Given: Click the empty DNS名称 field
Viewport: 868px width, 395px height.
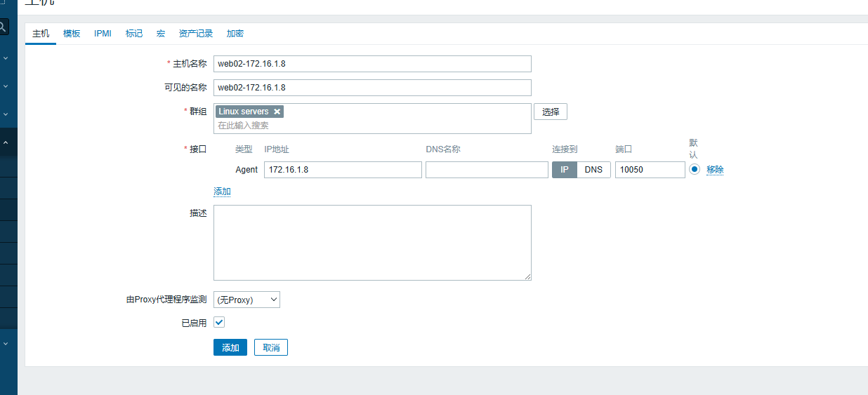Looking at the screenshot, I should pyautogui.click(x=487, y=170).
